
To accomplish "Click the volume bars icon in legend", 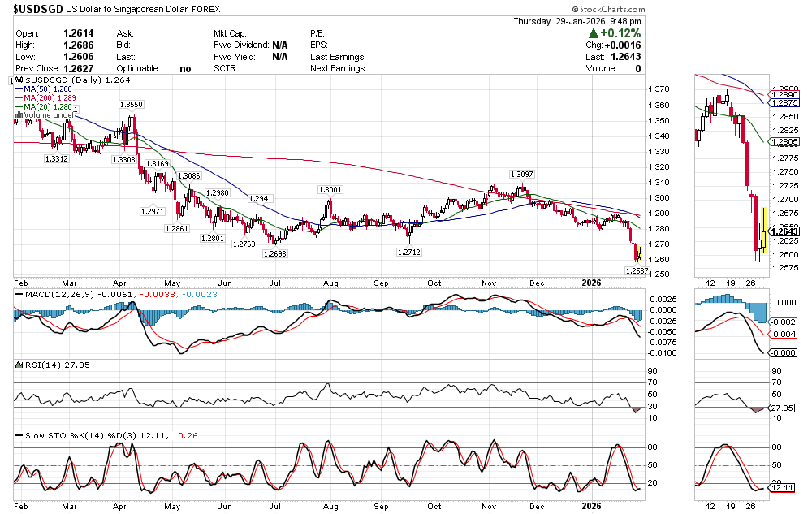I will click(x=19, y=116).
